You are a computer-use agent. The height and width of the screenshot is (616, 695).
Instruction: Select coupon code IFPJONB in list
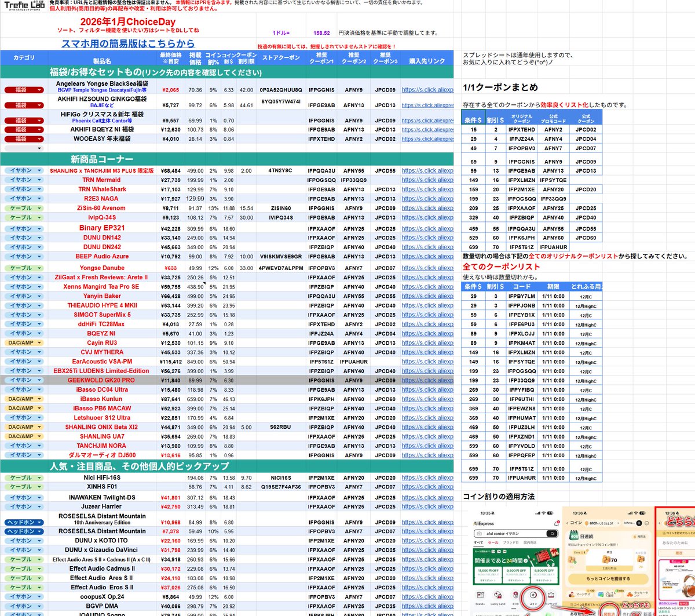[521, 305]
